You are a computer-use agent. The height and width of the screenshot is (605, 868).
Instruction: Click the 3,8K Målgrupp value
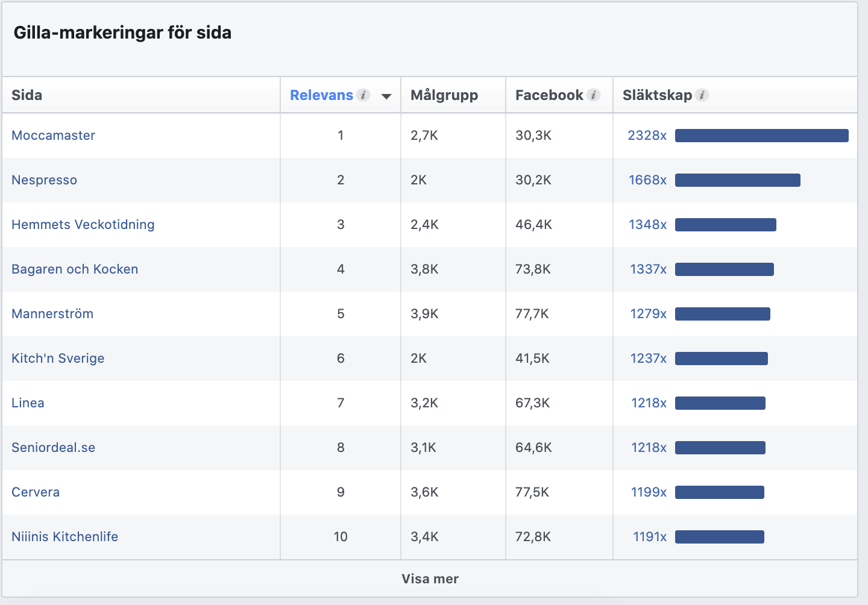coord(424,269)
